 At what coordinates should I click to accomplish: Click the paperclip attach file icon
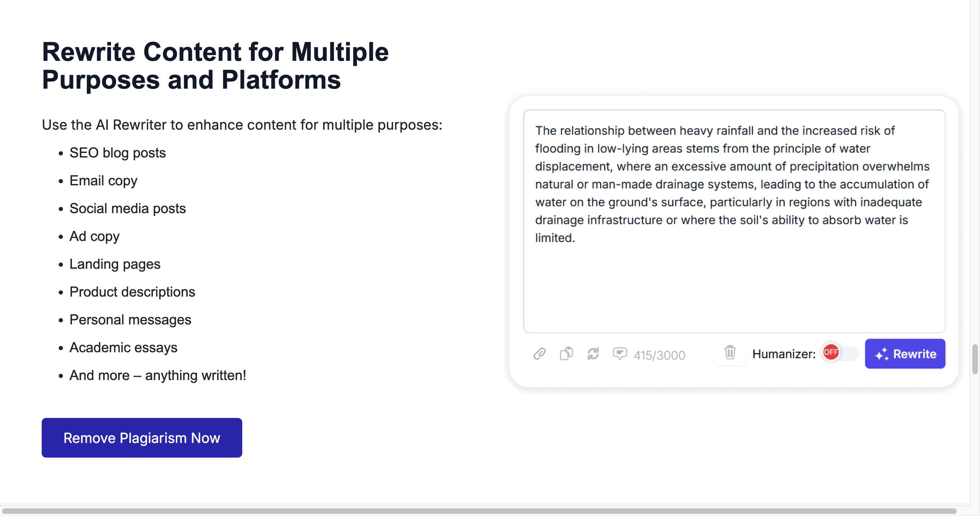click(539, 354)
